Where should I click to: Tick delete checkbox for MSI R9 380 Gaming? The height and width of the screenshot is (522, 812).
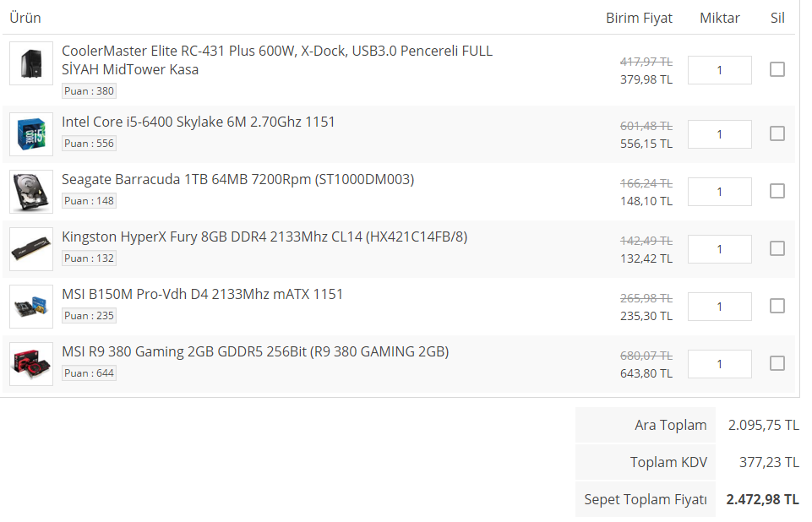click(777, 363)
